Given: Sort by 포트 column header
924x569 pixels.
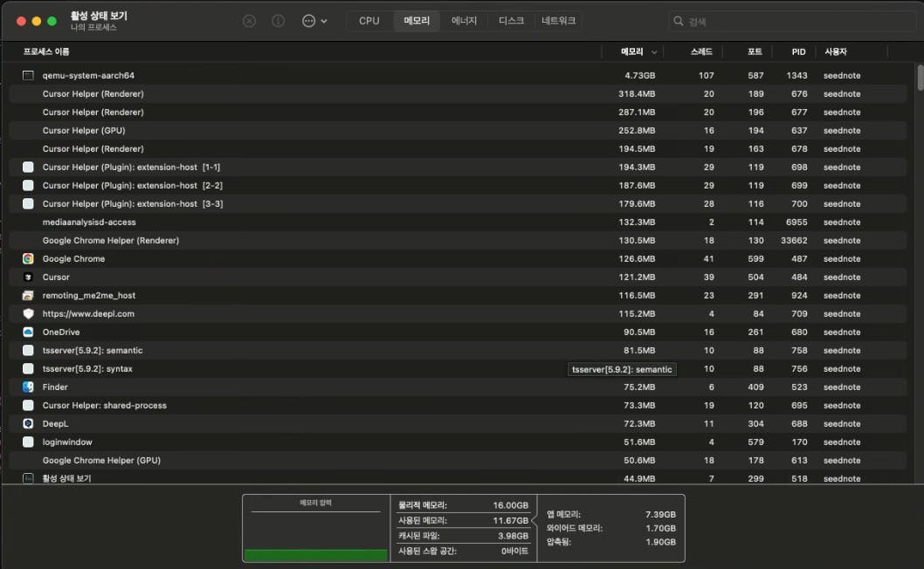Looking at the screenshot, I should pos(755,51).
